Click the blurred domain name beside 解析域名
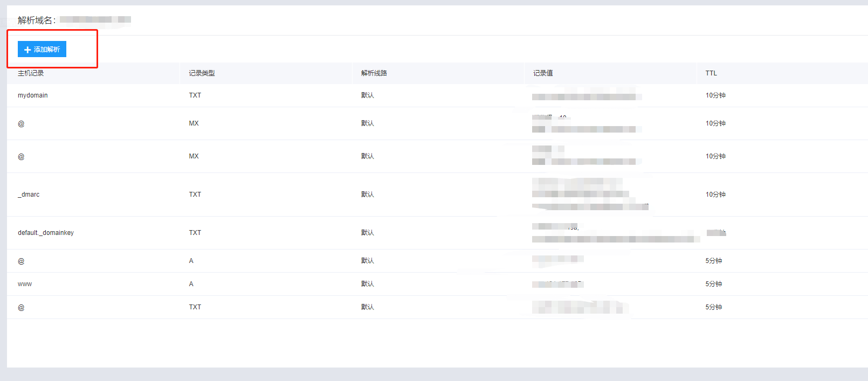868x381 pixels. click(x=95, y=20)
